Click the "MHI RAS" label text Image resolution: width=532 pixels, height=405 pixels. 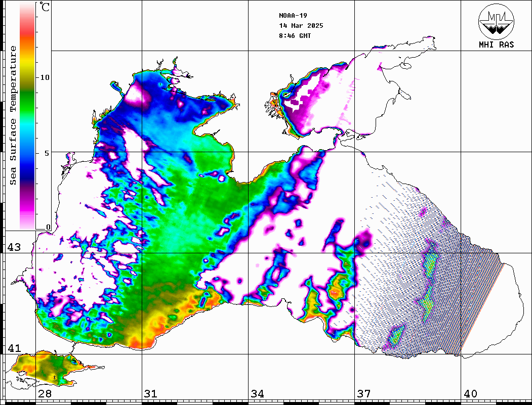(496, 44)
